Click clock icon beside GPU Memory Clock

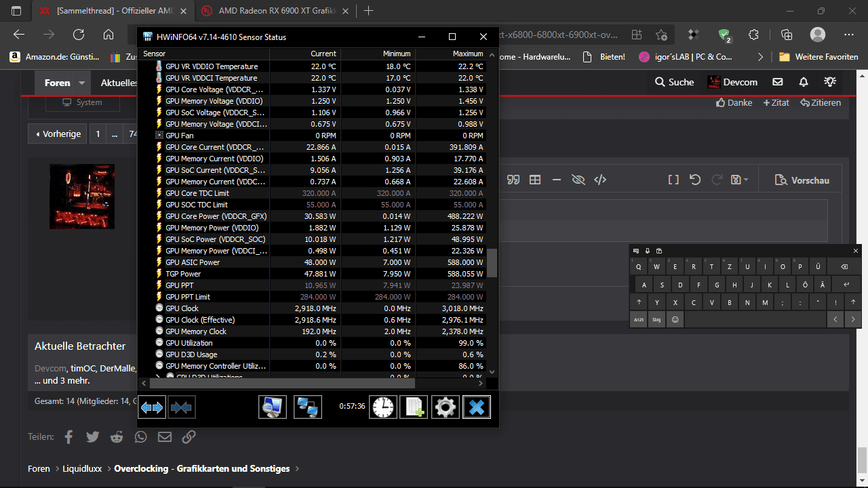[x=159, y=331]
